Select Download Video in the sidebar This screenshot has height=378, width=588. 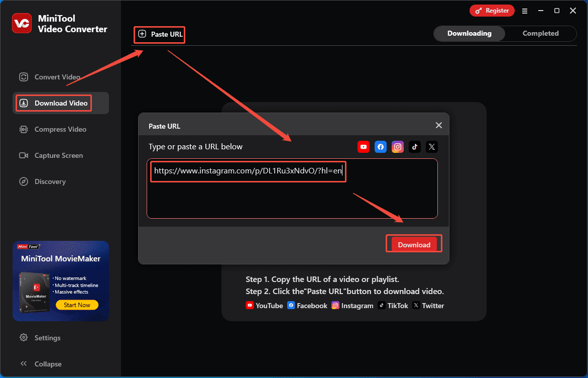click(61, 103)
